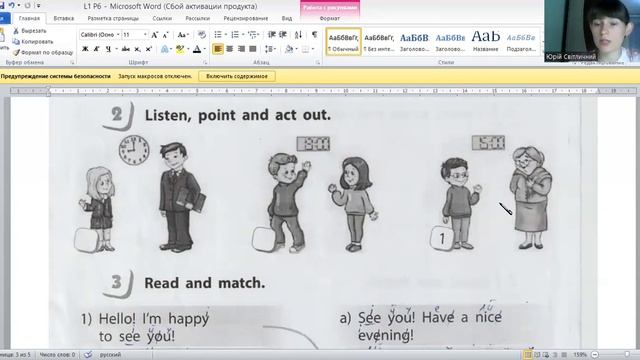Open the Главная tab

(29, 18)
